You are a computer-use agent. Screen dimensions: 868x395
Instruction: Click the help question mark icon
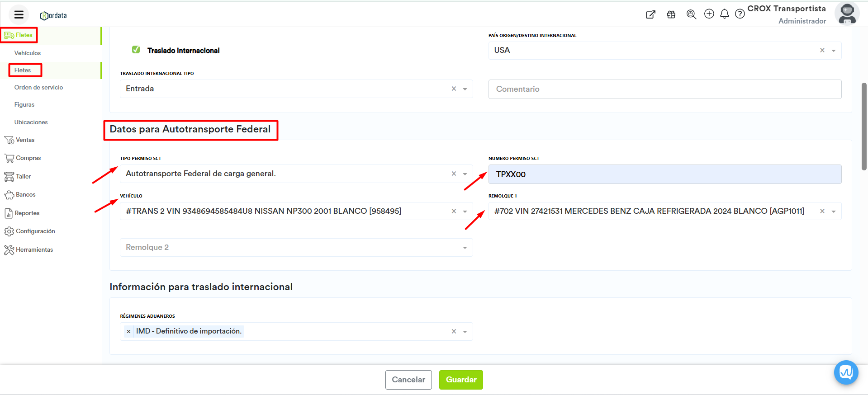tap(740, 14)
